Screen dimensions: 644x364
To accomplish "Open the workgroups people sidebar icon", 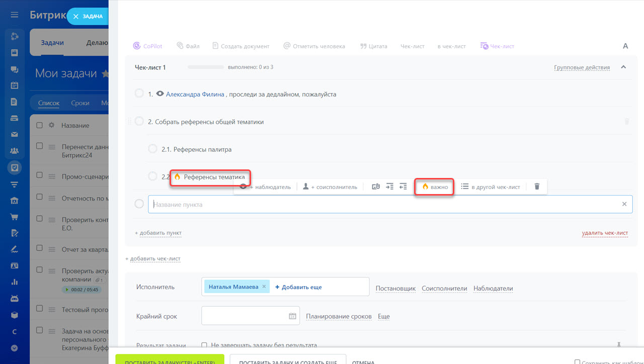I will pyautogui.click(x=15, y=151).
